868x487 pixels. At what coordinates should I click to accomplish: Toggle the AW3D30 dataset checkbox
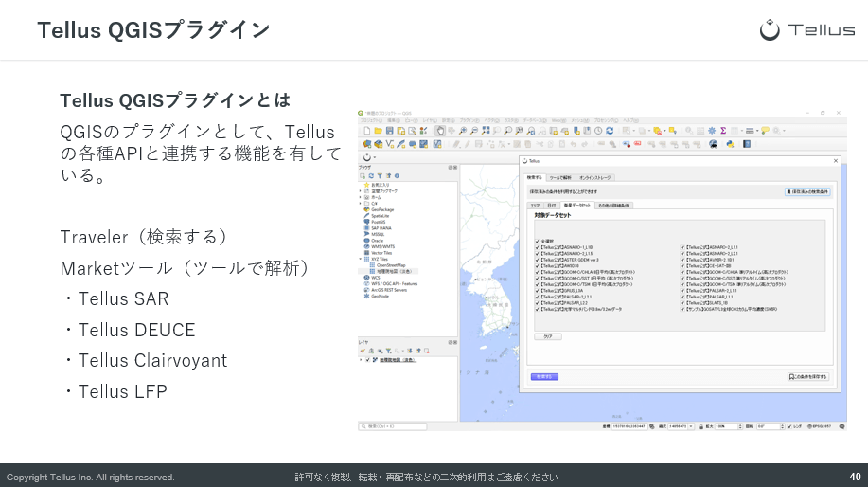pos(537,266)
